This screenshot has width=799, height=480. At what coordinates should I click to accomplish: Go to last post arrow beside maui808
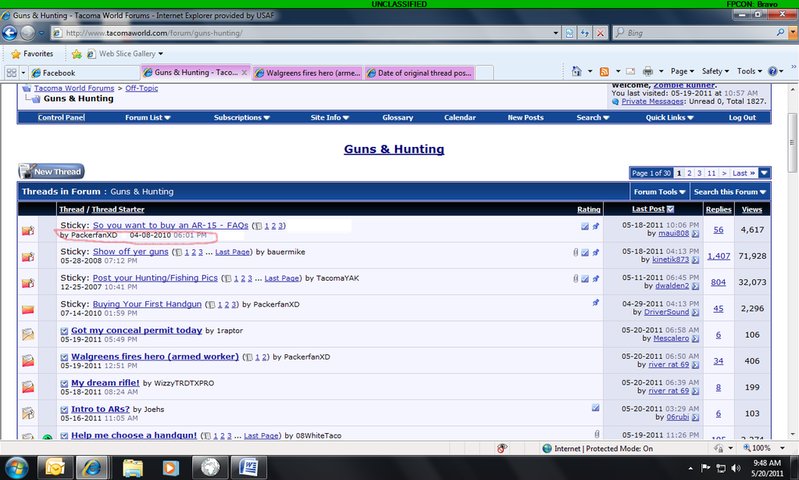click(695, 233)
